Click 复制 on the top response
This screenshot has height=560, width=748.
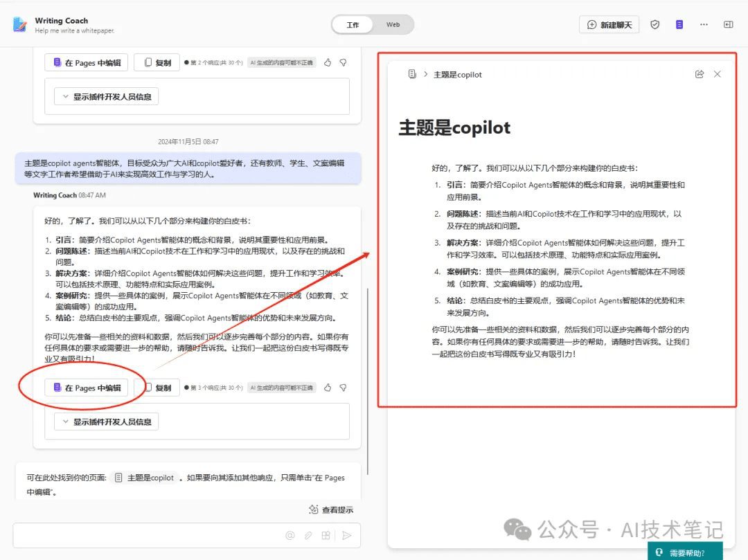pos(157,62)
